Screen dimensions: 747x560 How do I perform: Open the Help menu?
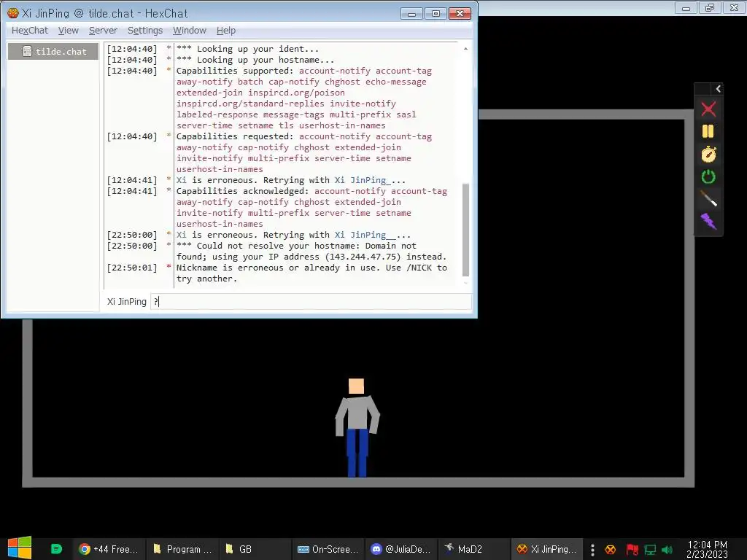(226, 31)
